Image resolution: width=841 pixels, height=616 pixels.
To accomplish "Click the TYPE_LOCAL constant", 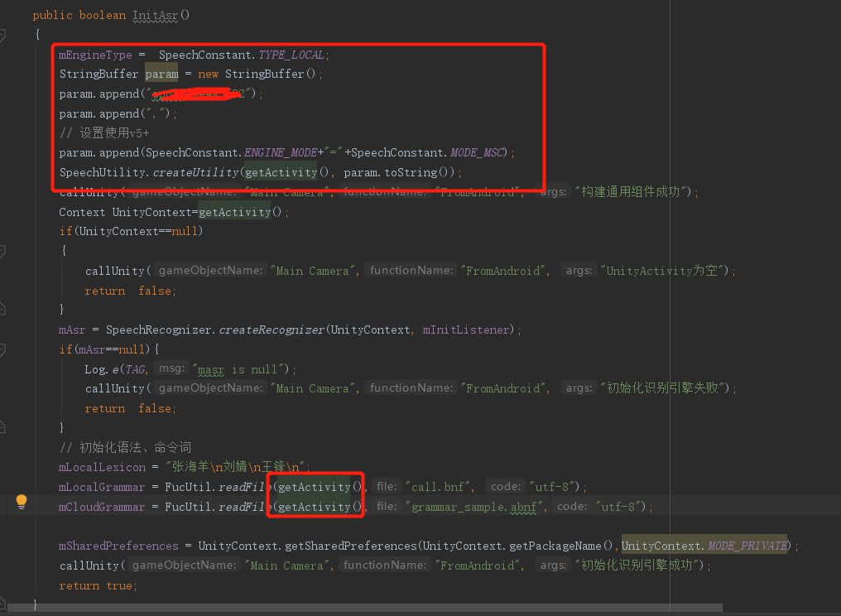I will tap(291, 55).
